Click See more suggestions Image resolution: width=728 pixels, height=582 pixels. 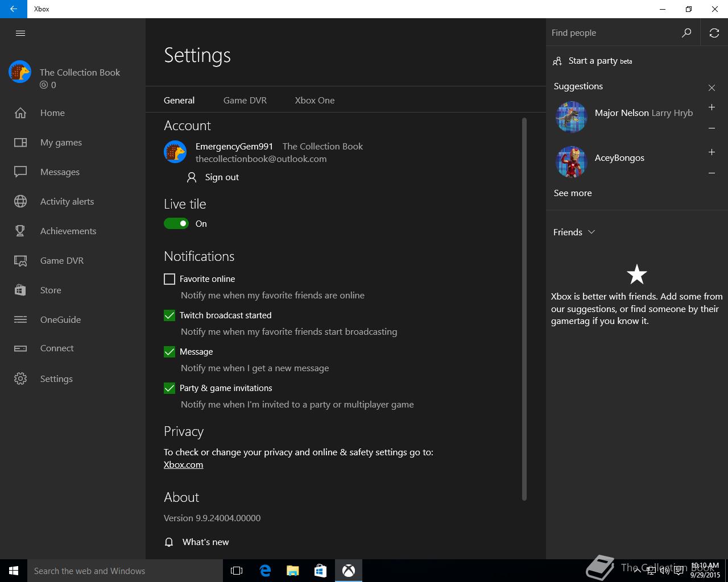pos(573,193)
